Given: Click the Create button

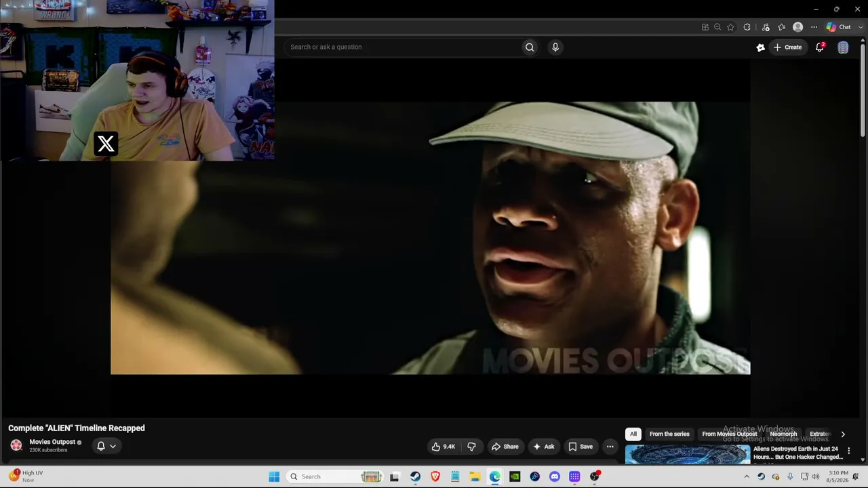Looking at the screenshot, I should point(787,47).
